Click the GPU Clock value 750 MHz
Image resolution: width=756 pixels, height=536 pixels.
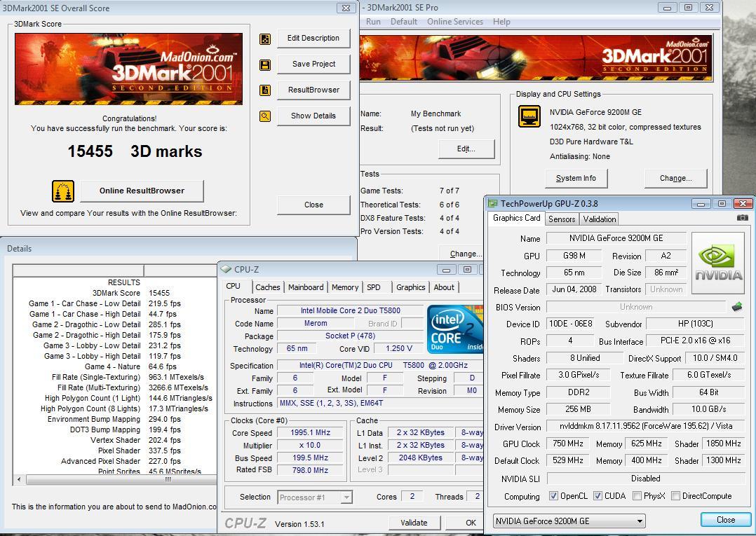pos(568,444)
